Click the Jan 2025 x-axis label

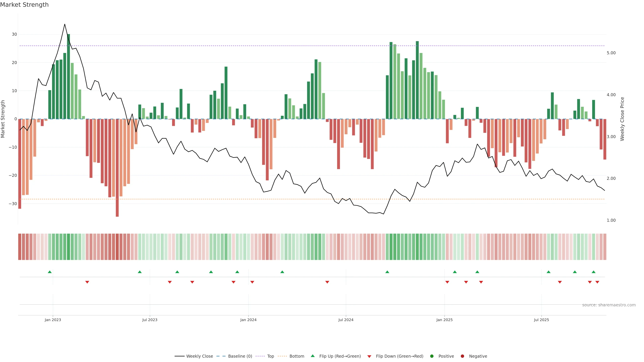click(x=444, y=320)
